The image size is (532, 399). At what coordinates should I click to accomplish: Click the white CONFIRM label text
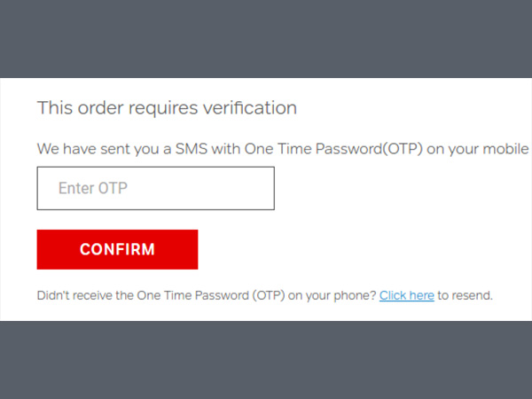117,249
